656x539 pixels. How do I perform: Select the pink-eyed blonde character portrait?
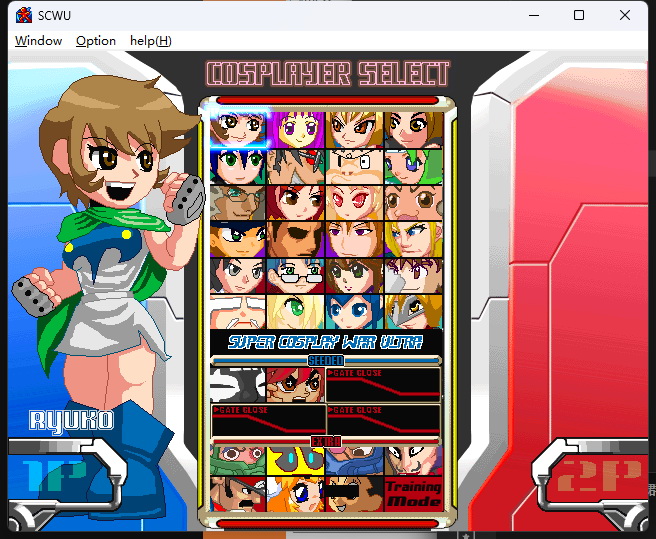pyautogui.click(x=354, y=203)
